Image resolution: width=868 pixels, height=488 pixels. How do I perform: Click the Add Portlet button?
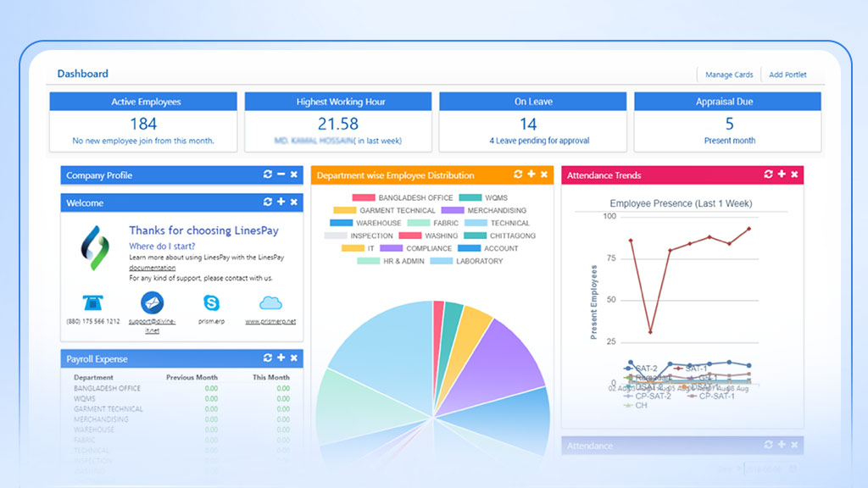(789, 75)
